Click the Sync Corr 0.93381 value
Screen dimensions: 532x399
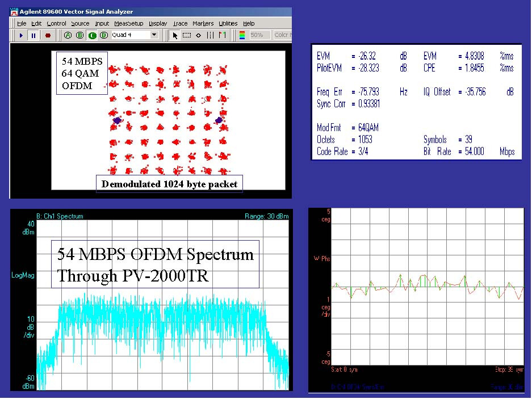[x=369, y=104]
